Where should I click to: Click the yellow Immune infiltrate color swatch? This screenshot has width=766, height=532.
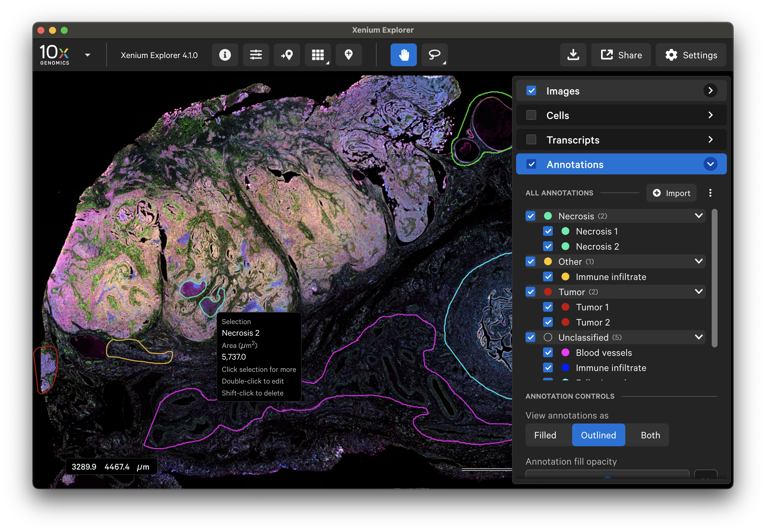coord(565,277)
